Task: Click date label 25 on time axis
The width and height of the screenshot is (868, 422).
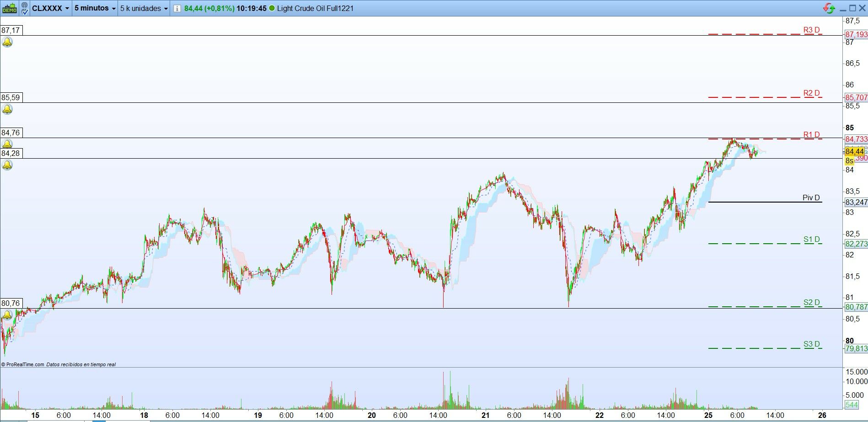Action: click(708, 415)
